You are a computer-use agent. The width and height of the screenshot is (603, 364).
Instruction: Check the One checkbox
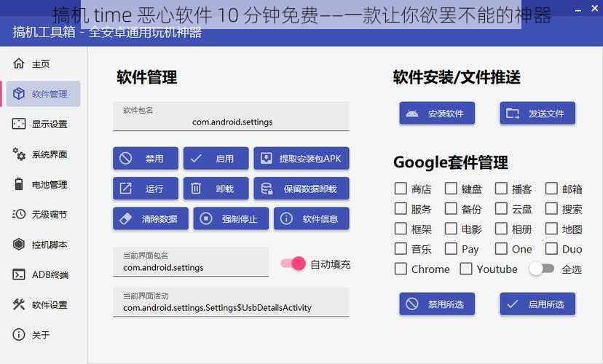[x=501, y=249]
